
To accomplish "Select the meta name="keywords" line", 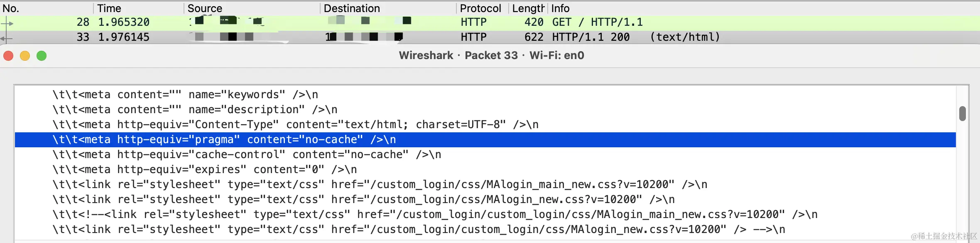I will pos(185,95).
